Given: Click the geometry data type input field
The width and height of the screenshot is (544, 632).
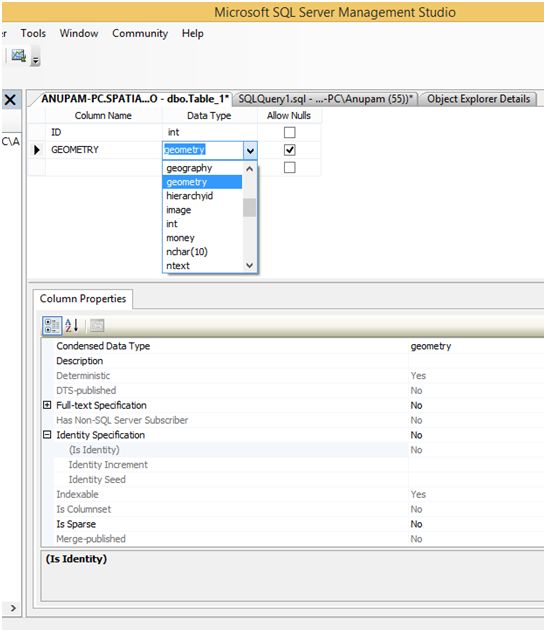Looking at the screenshot, I should click(203, 150).
